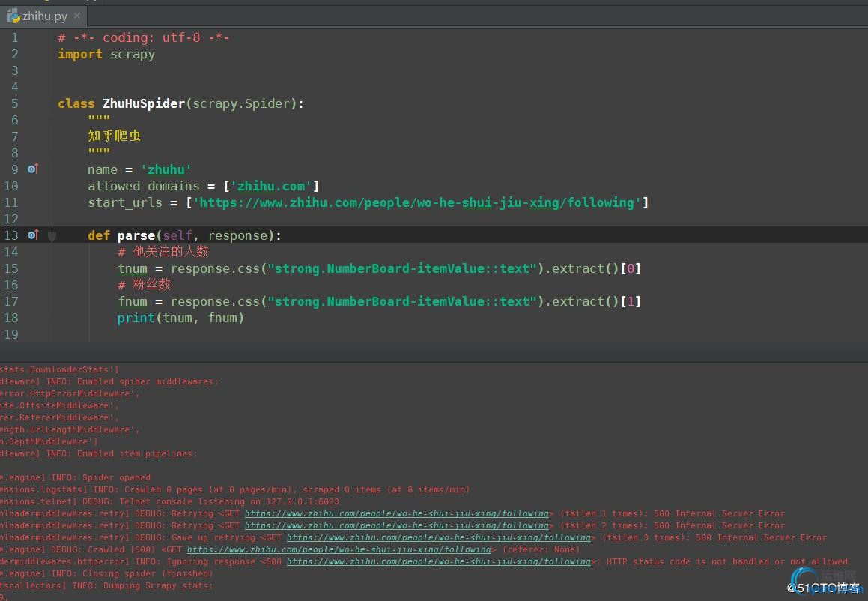The image size is (868, 601).
Task: Collapse the parse method fold marker
Action: [52, 237]
